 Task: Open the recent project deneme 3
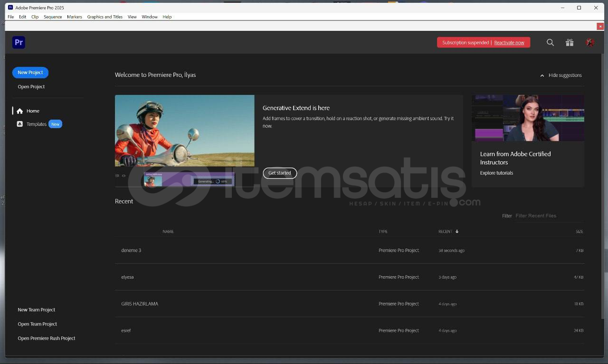[x=131, y=251]
